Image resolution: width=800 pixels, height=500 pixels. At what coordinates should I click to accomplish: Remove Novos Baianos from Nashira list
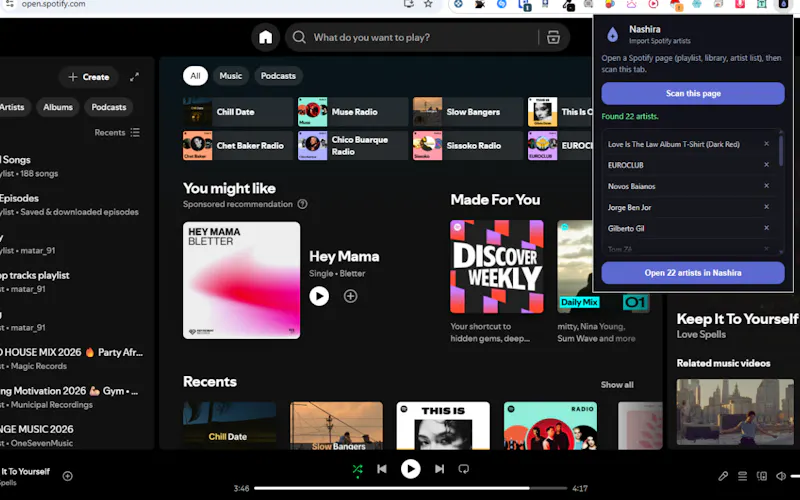click(766, 186)
